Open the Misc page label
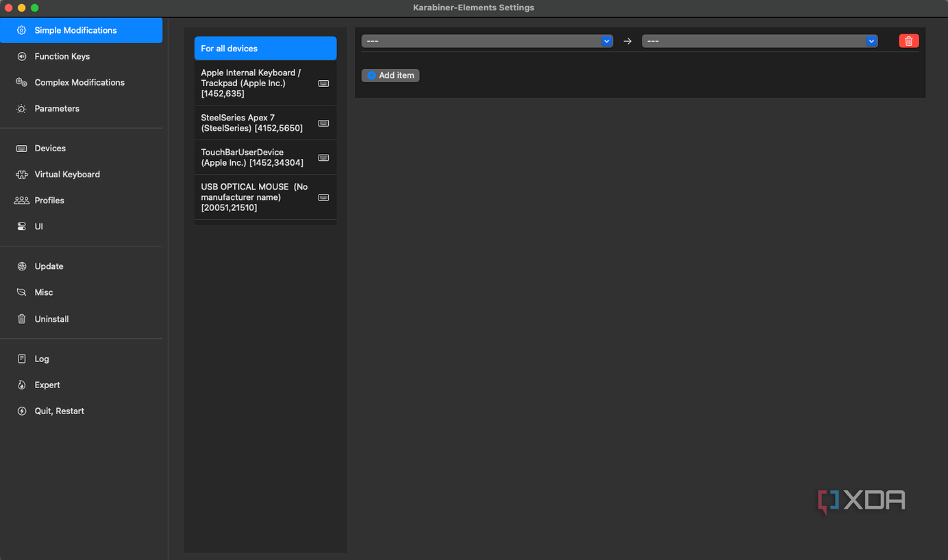The width and height of the screenshot is (948, 560). (x=44, y=292)
